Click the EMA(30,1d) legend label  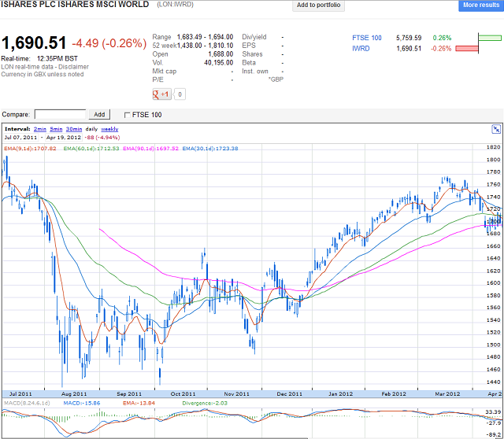click(x=210, y=149)
